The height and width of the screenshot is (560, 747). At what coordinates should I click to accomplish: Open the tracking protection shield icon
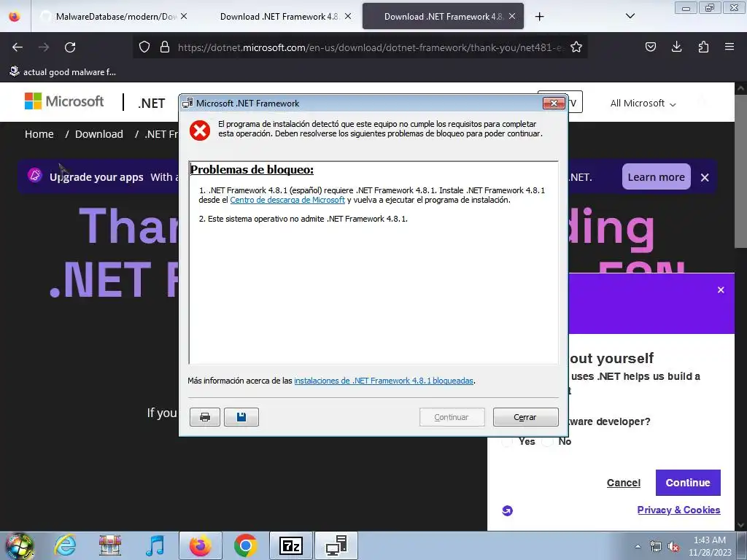[x=144, y=47]
